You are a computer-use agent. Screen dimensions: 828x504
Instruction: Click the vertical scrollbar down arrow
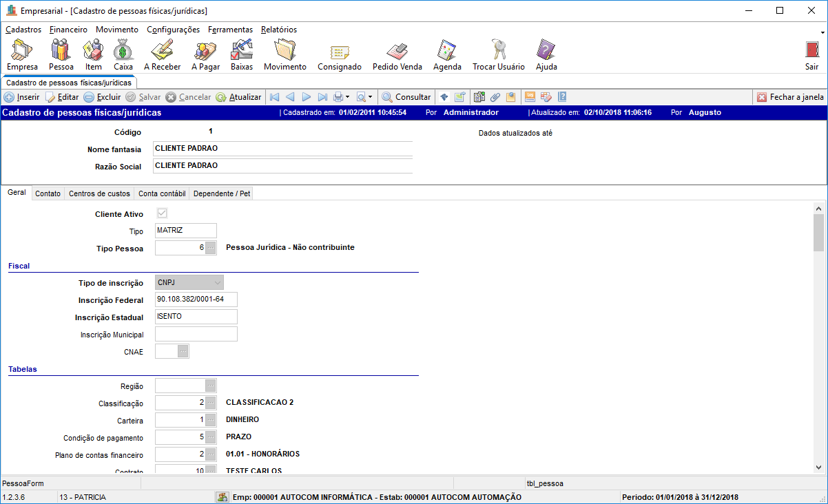coord(819,468)
